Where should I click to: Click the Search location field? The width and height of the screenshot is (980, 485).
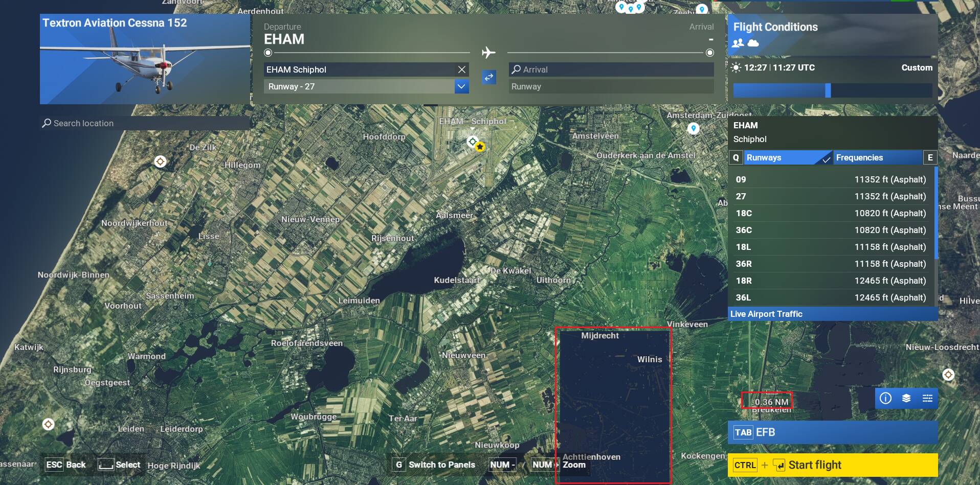(145, 123)
